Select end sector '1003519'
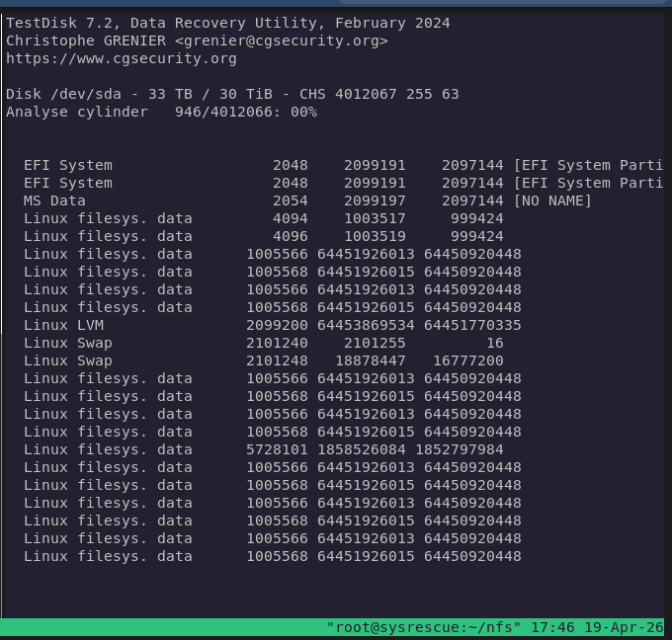The image size is (672, 640). (375, 236)
